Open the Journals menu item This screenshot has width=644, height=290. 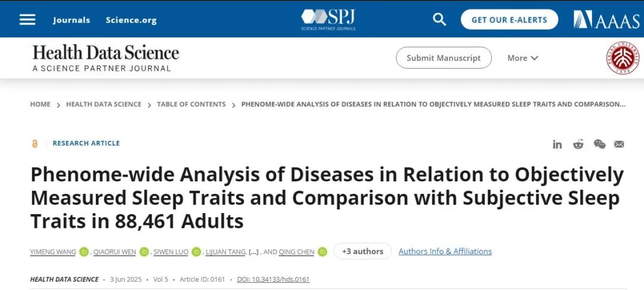coord(72,20)
